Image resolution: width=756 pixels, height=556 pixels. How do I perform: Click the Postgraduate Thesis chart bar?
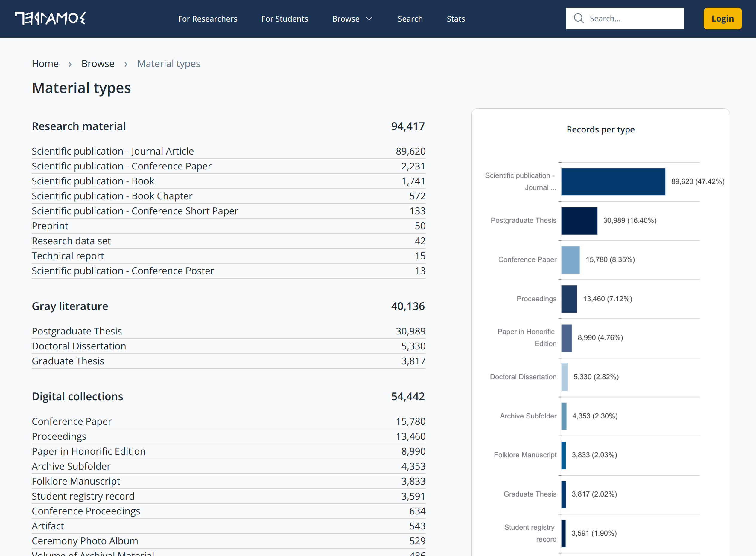(579, 221)
